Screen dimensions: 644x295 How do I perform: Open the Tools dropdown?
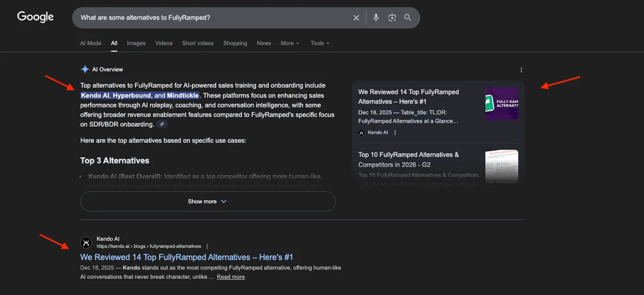point(320,43)
